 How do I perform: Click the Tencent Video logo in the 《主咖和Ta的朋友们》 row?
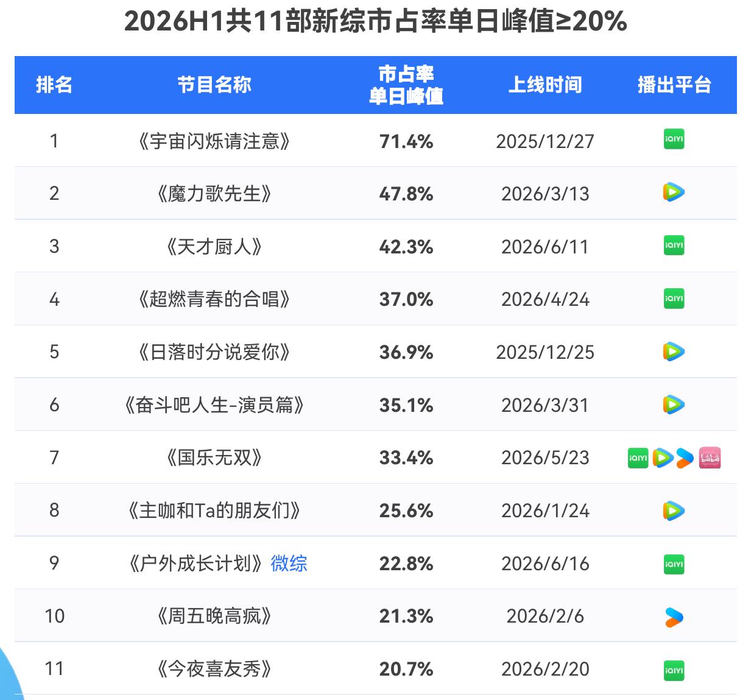coord(674,510)
